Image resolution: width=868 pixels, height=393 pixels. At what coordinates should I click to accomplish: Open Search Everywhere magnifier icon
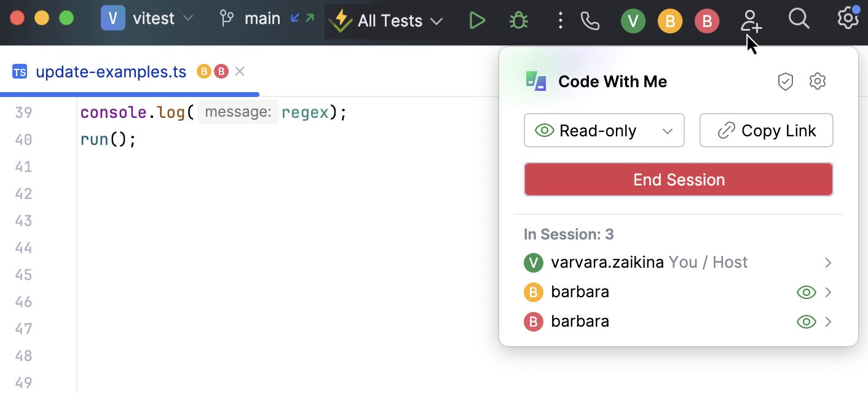(x=799, y=20)
